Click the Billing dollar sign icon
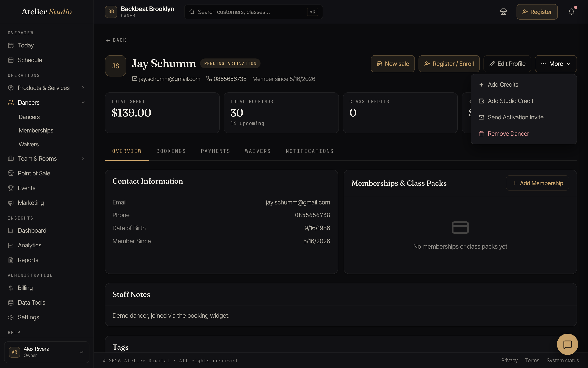The width and height of the screenshot is (588, 368). (11, 288)
